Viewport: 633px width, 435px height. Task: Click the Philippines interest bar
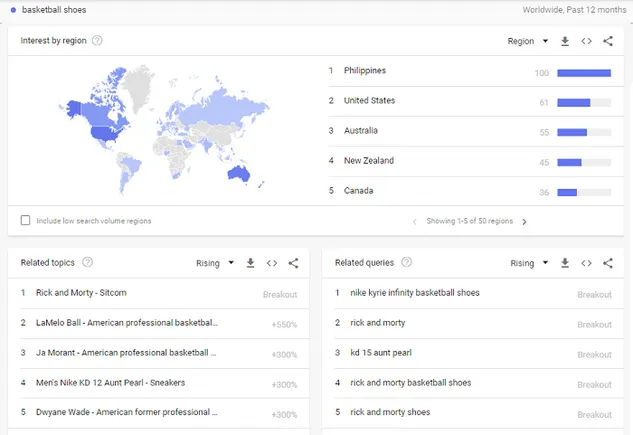coord(583,72)
